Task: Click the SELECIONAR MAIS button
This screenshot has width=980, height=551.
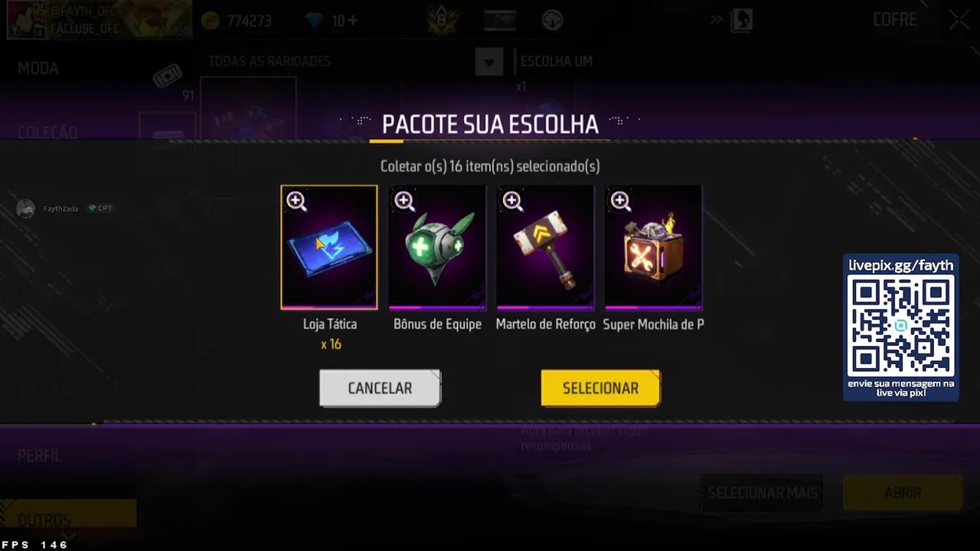Action: tap(763, 493)
